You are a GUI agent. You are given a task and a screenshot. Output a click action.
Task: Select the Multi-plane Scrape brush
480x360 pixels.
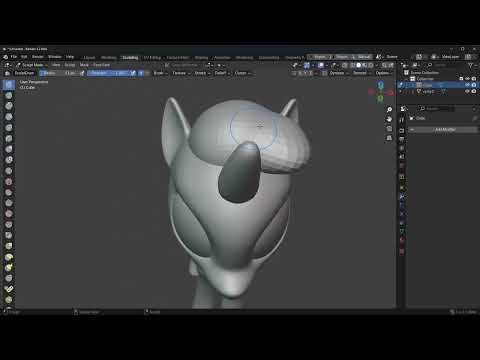pyautogui.click(x=9, y=225)
